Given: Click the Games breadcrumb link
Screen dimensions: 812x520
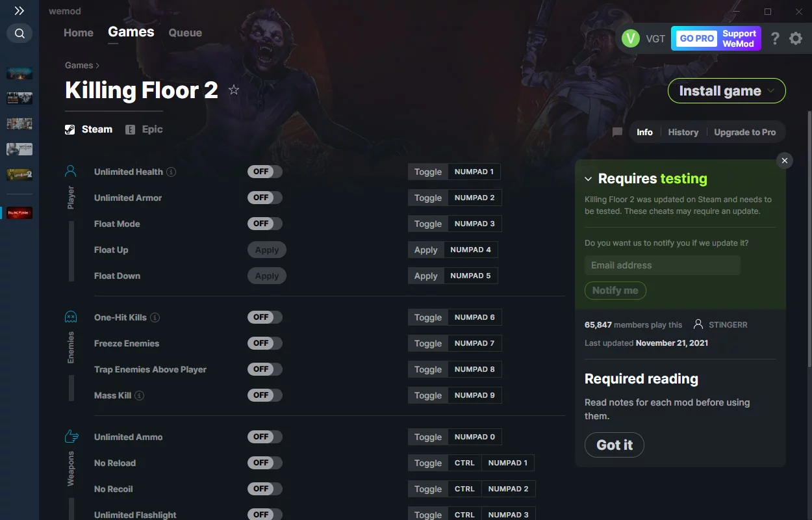Looking at the screenshot, I should click(79, 66).
